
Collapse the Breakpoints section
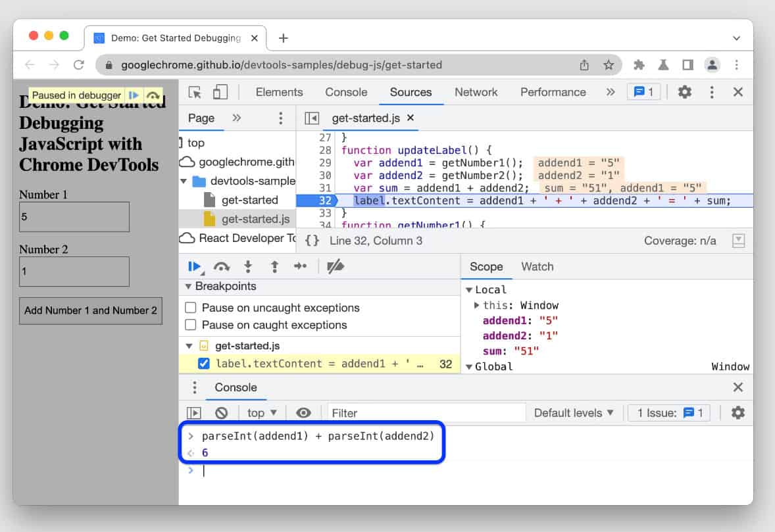click(187, 286)
